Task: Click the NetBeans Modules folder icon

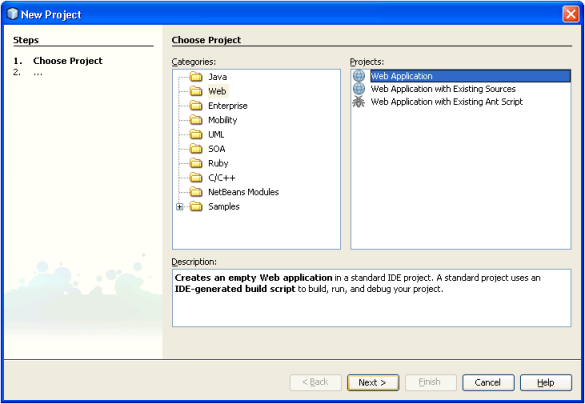Action: coord(196,192)
